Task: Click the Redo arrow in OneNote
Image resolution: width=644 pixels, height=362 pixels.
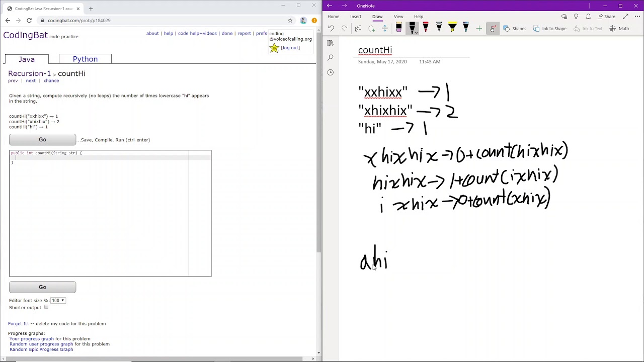Action: point(344,29)
